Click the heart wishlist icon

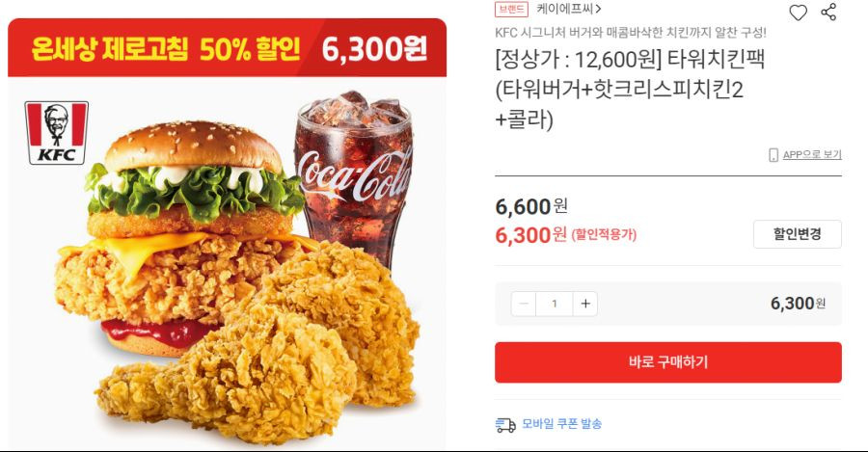798,13
